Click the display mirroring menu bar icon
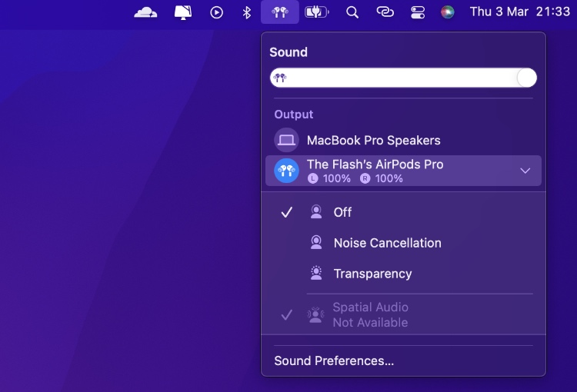The image size is (577, 392). click(x=183, y=12)
